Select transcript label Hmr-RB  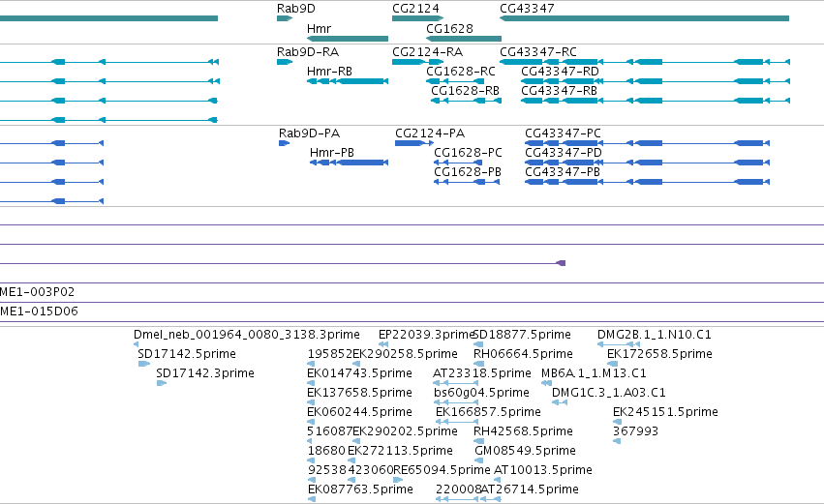pos(329,71)
